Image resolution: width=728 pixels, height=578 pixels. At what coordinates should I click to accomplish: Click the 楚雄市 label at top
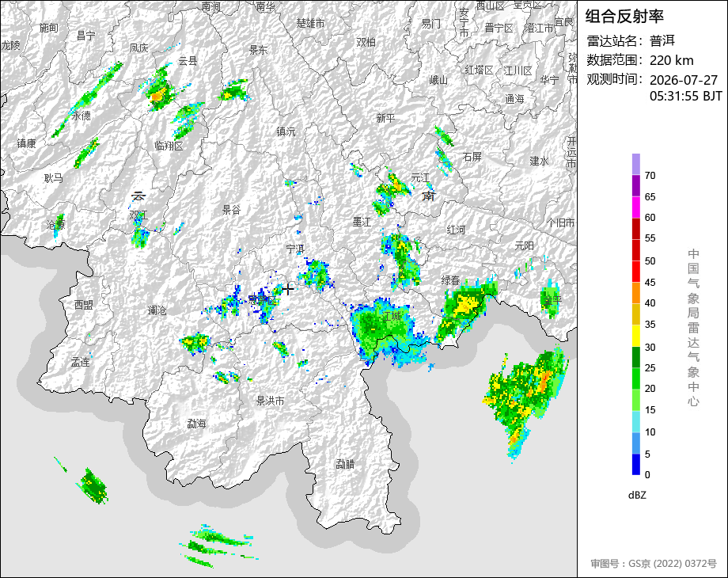[311, 23]
